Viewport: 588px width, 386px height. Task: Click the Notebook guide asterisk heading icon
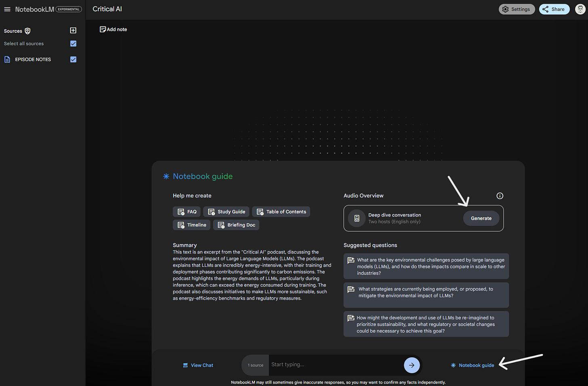click(x=166, y=176)
